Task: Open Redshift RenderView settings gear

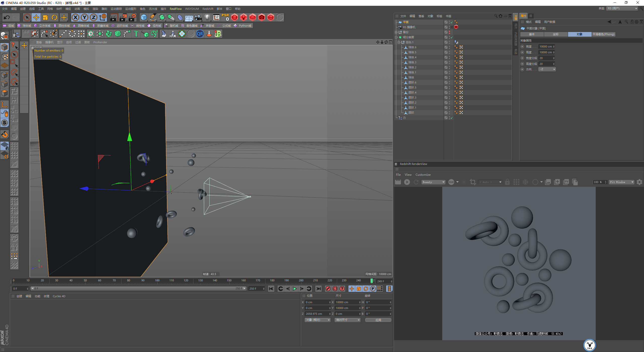Action: point(639,182)
